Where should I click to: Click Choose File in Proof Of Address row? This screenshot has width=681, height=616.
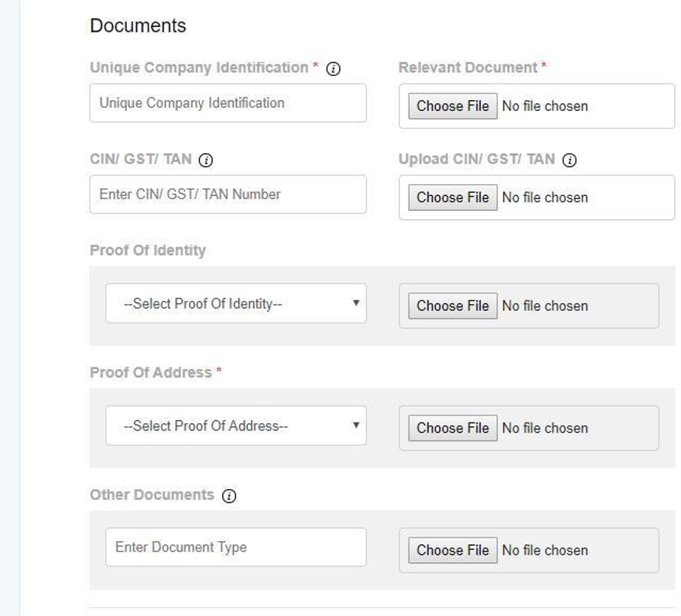(x=453, y=428)
